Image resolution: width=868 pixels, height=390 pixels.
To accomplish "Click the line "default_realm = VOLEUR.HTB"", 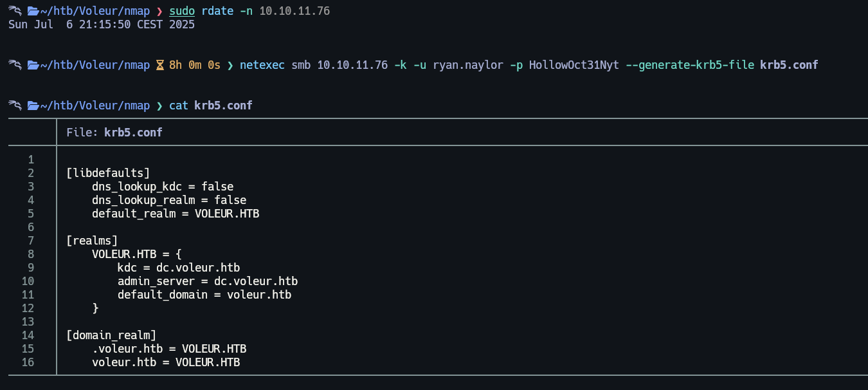I will point(176,214).
